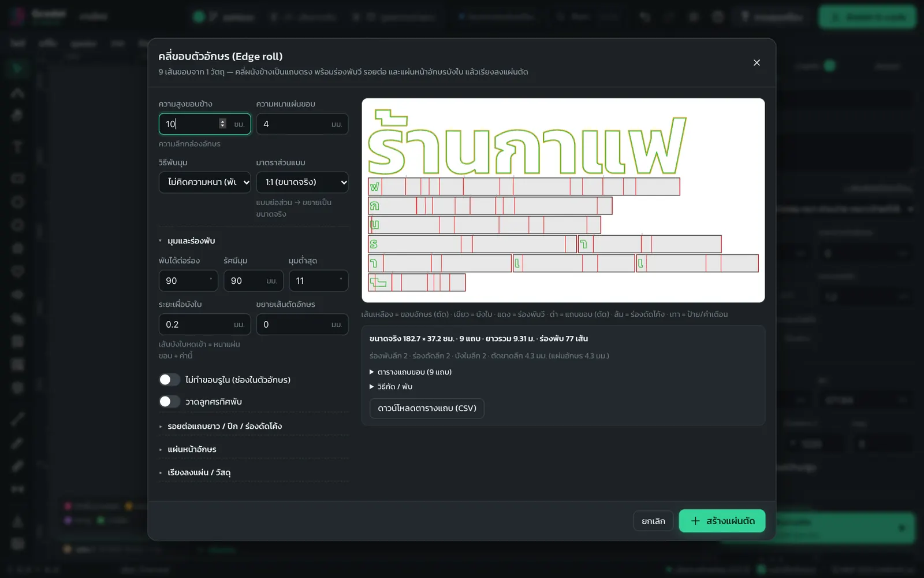Click the stepper arrows in the ความสูงขอบข้าง field

[x=222, y=124]
